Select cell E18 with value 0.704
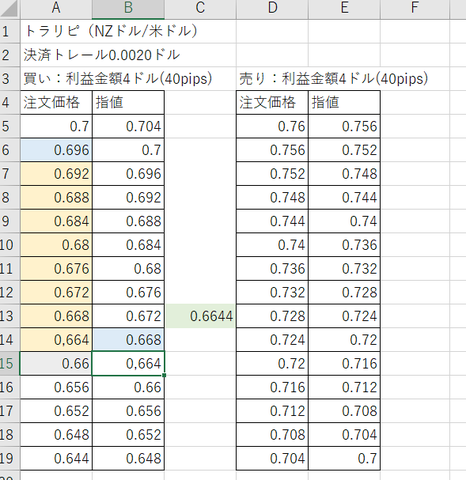466x480 pixels. coord(344,435)
